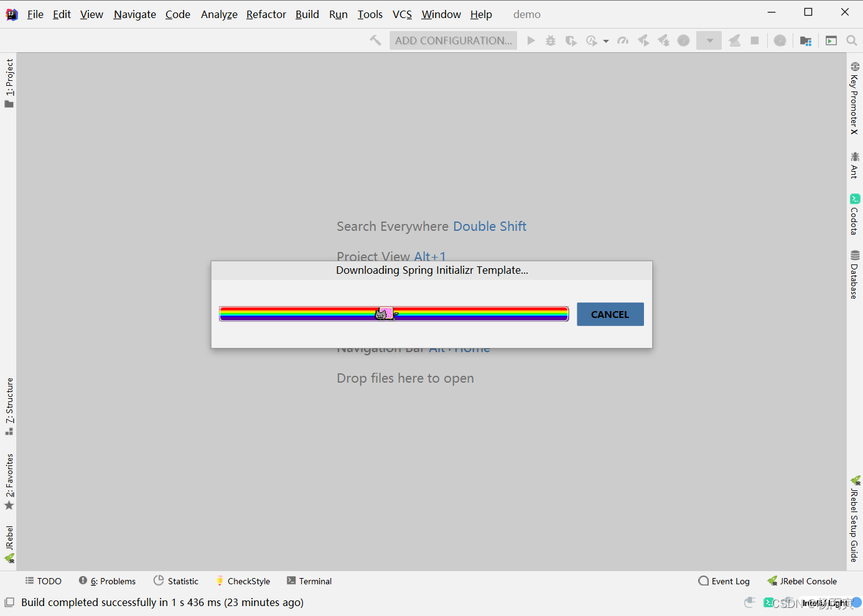Viewport: 863px width, 616px height.
Task: Open the Add Configuration selector
Action: (x=453, y=40)
